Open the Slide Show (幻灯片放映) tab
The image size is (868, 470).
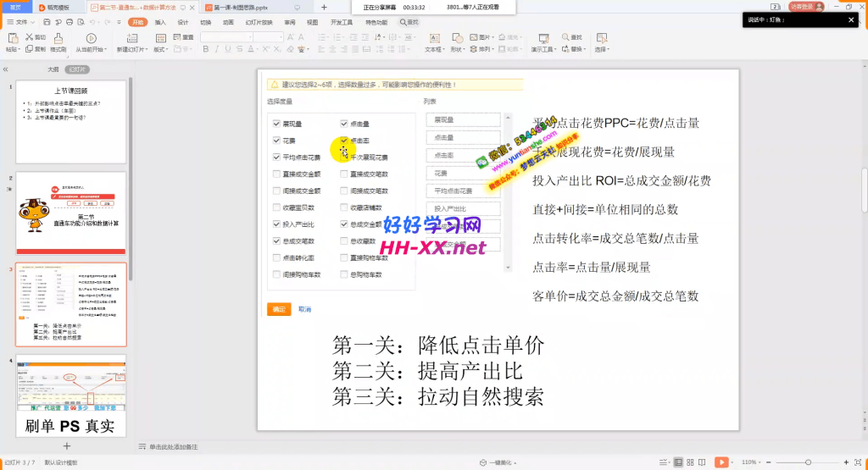pos(259,23)
